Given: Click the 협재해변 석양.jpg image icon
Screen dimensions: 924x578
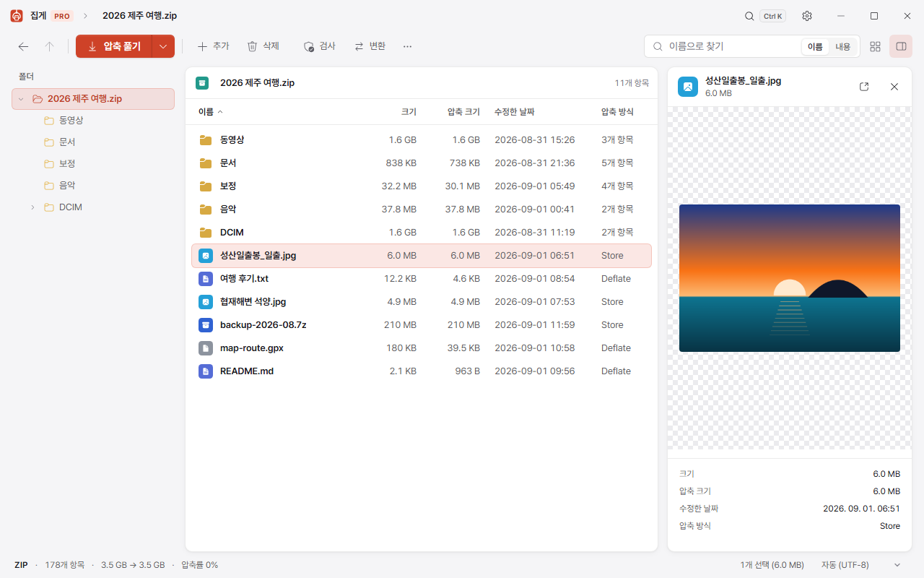Looking at the screenshot, I should 206,302.
